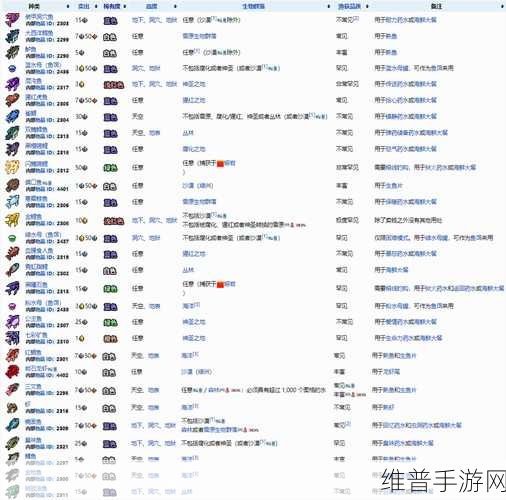Click the white rarity badge in row ID 2290

pyautogui.click(x=109, y=53)
